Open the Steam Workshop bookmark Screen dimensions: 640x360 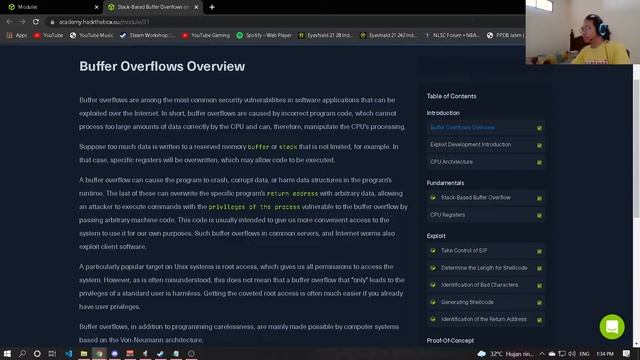147,36
